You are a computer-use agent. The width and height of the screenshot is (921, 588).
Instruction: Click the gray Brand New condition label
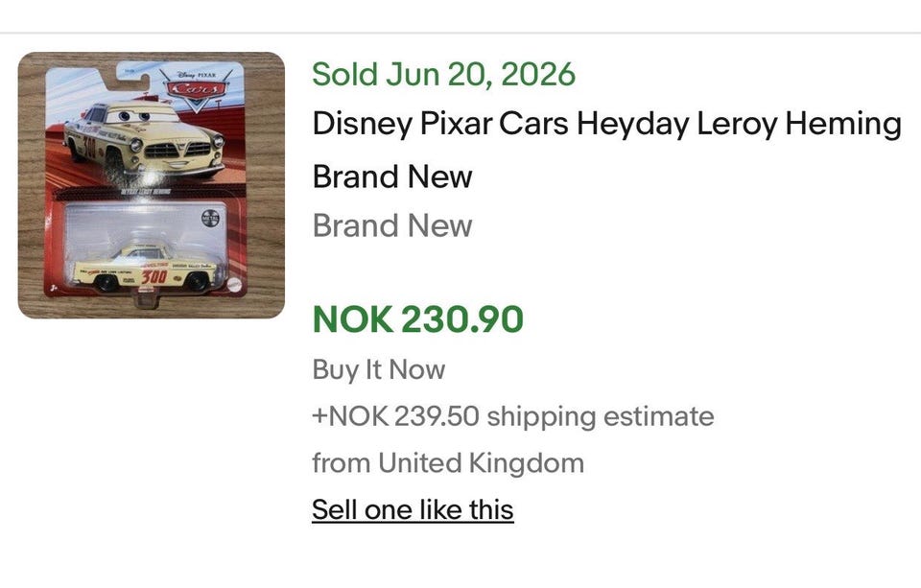[392, 225]
